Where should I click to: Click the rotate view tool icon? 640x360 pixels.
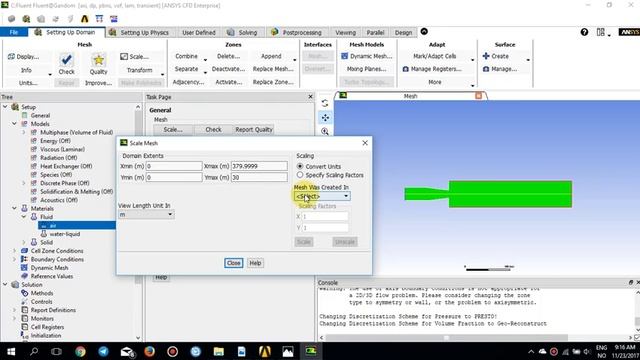[325, 103]
